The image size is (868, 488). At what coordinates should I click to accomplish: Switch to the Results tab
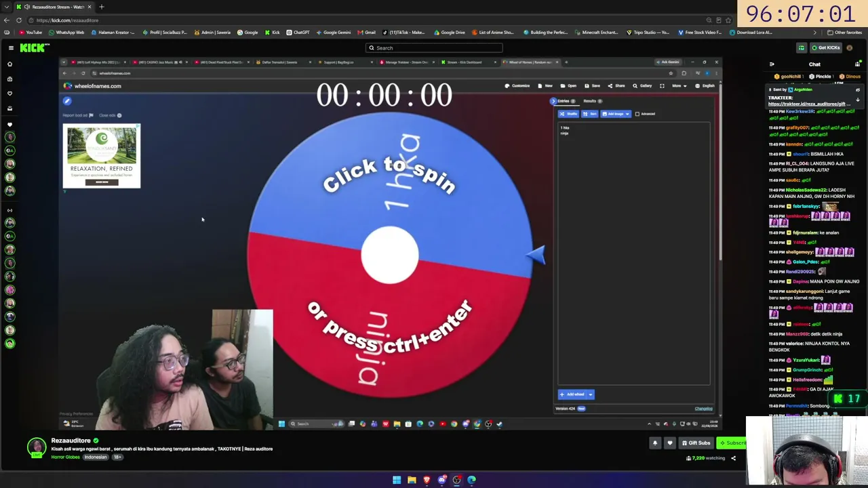592,101
